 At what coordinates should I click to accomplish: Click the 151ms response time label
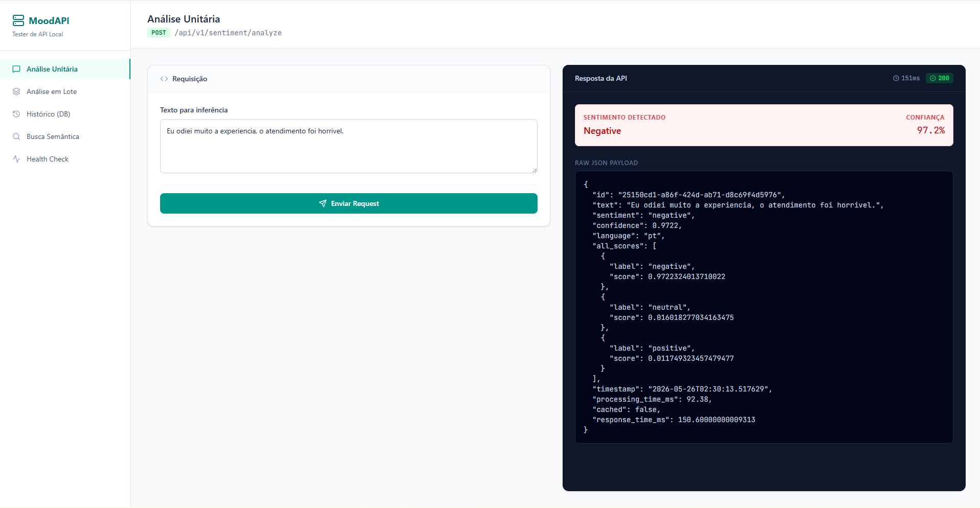[x=910, y=78]
